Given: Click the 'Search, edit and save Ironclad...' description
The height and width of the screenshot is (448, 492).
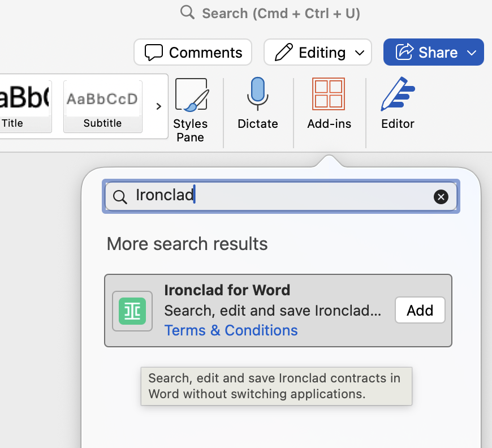Looking at the screenshot, I should pos(273,311).
